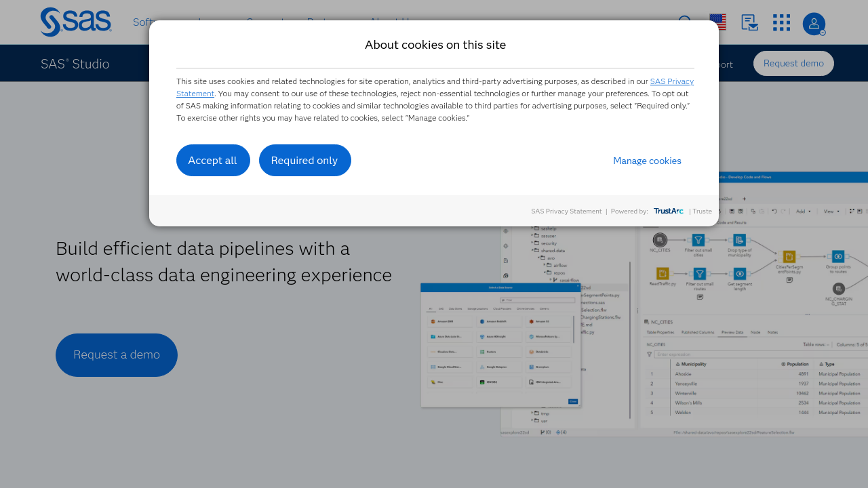Open the US flag region selector
Viewport: 868px width, 488px height.
point(717,22)
